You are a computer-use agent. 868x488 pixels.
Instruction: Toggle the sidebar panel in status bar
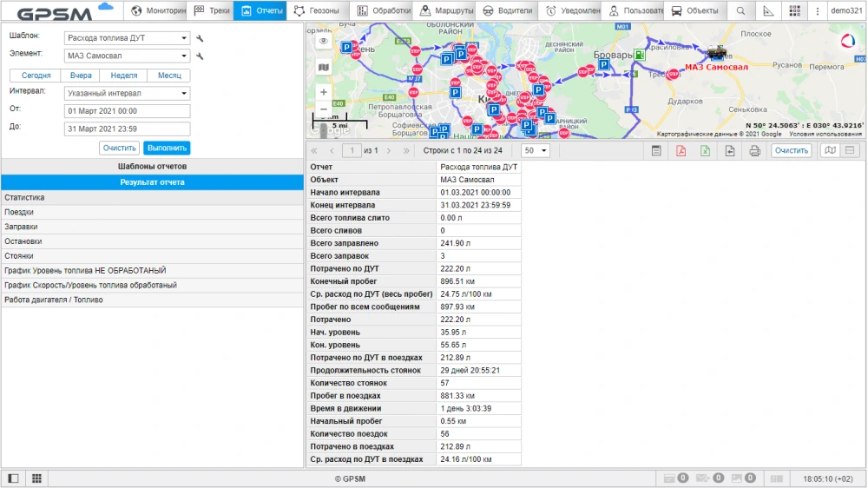click(13, 478)
